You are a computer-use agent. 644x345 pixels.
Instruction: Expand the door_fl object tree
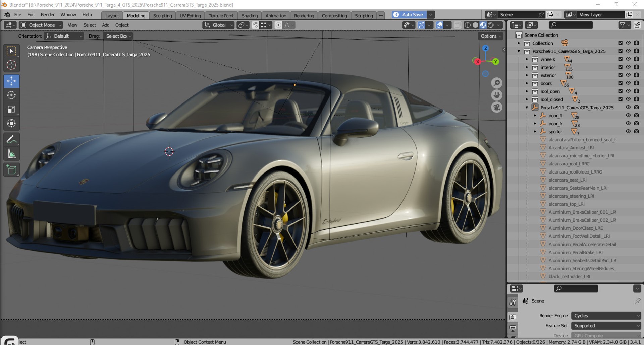coord(535,116)
